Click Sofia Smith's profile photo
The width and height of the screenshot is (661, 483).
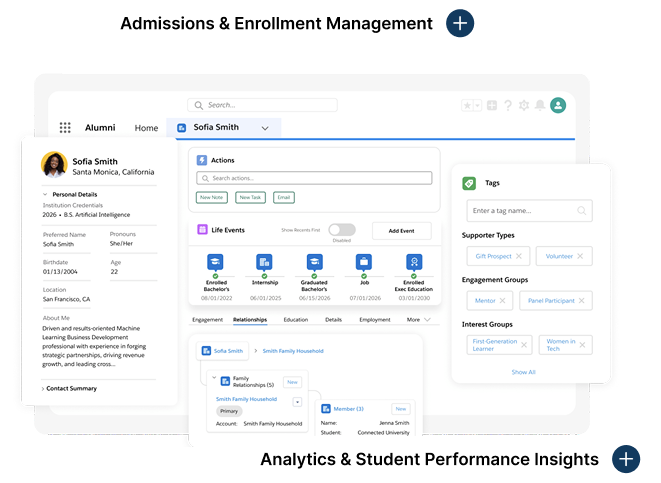click(x=54, y=165)
